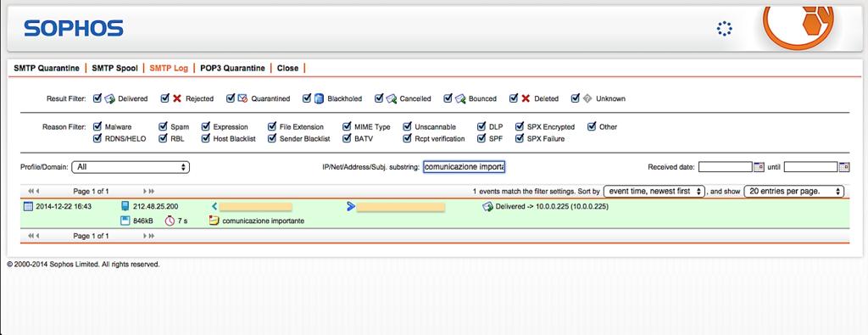Open calendar picker for received start date

(759, 167)
